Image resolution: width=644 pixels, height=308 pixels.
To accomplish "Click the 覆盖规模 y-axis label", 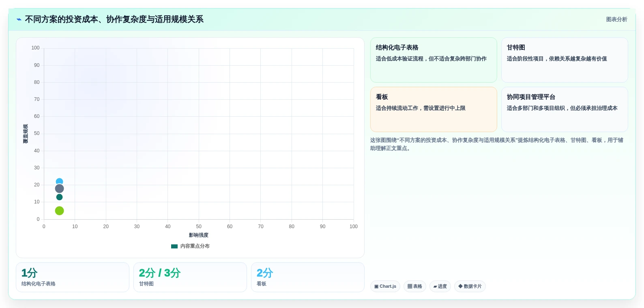I will [26, 134].
